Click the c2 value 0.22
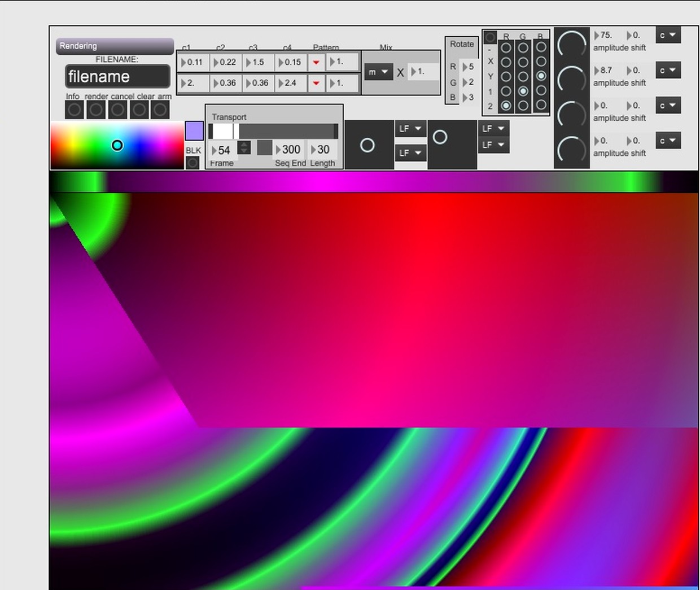This screenshot has height=590, width=700. pyautogui.click(x=226, y=62)
